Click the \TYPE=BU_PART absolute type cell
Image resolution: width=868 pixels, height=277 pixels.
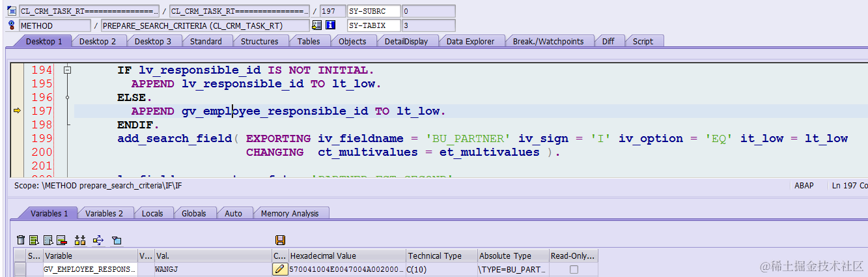coord(513,269)
